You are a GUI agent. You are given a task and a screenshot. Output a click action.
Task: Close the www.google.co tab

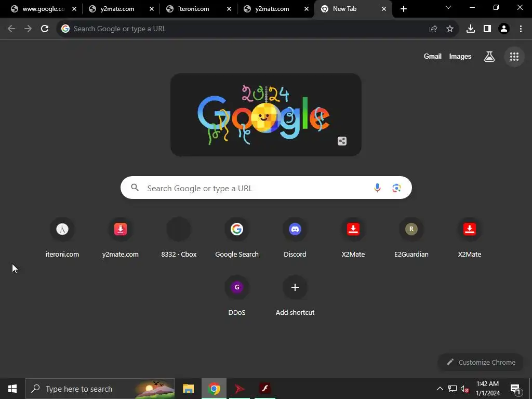pyautogui.click(x=74, y=9)
